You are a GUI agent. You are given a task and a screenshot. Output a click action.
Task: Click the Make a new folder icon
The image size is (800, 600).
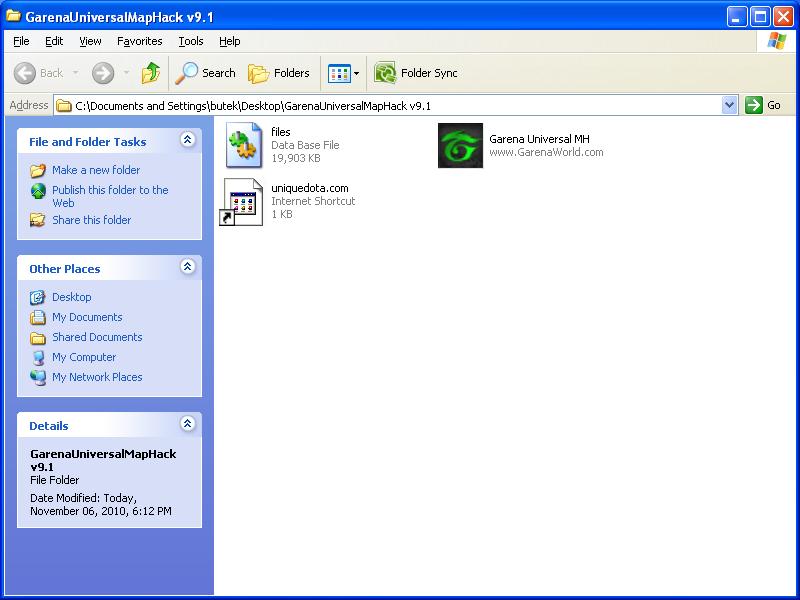38,170
